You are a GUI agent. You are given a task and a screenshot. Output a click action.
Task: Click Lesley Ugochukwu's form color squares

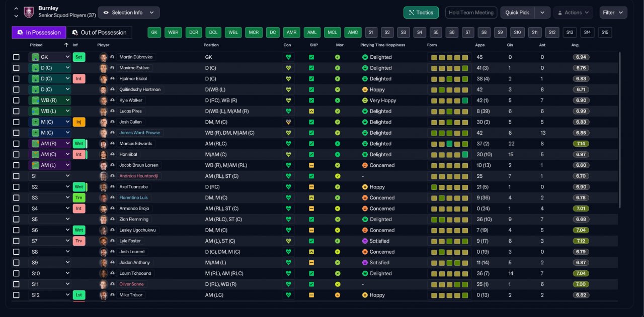click(x=450, y=230)
